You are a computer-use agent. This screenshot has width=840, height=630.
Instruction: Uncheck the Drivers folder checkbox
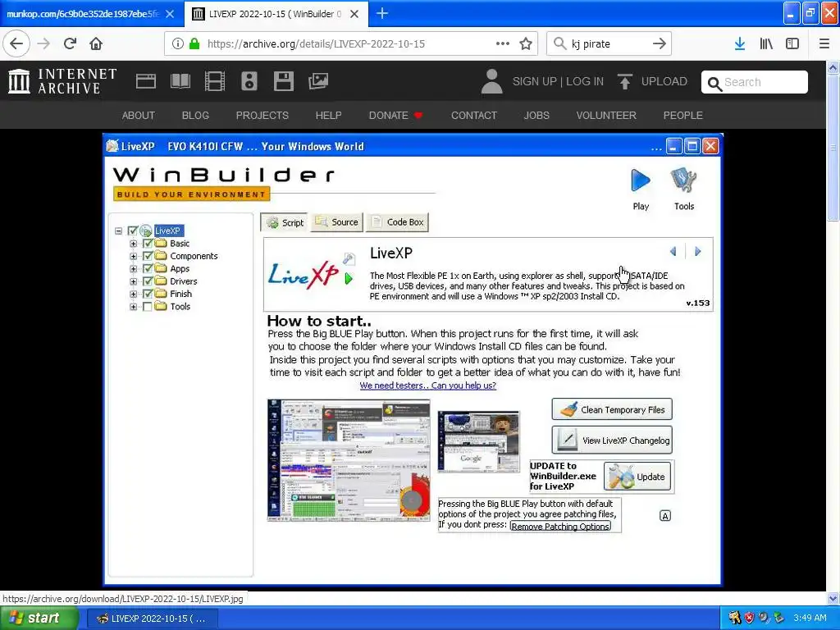pyautogui.click(x=148, y=281)
